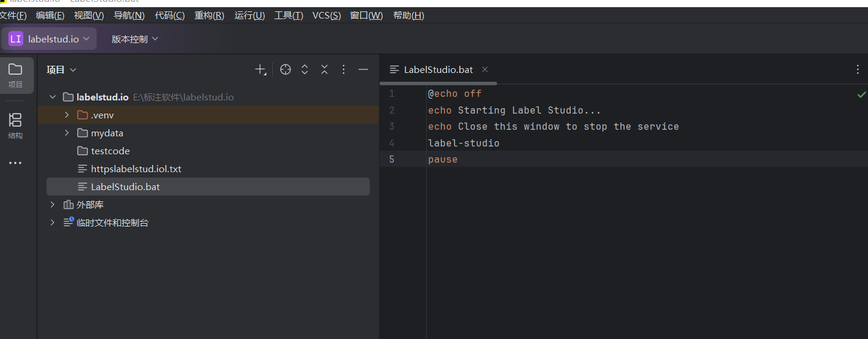
Task: Open the 结构 tool window
Action: point(16,126)
